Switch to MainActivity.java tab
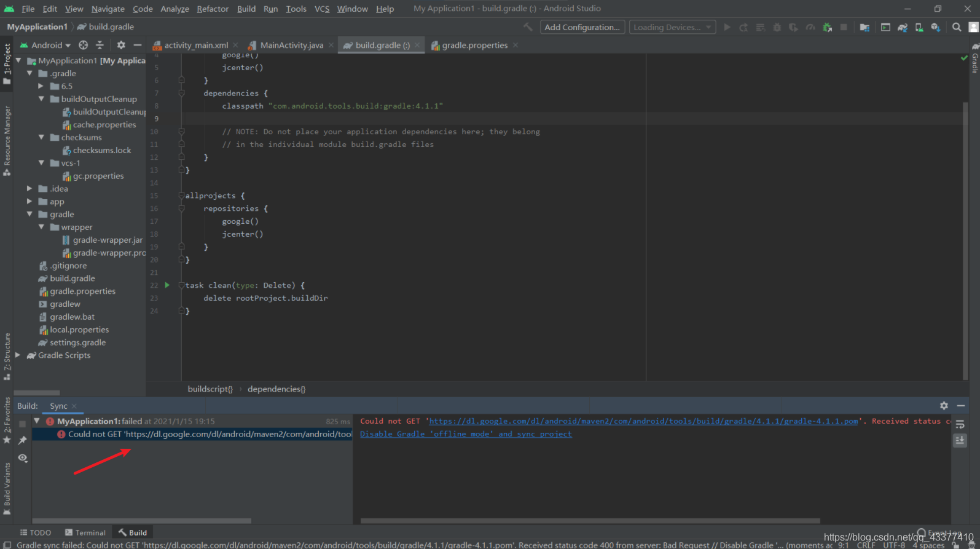 tap(292, 45)
